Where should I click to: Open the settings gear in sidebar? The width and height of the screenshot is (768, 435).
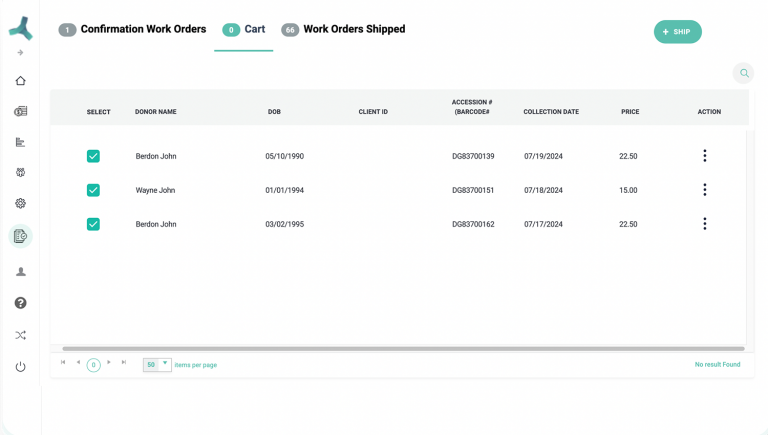pos(20,203)
